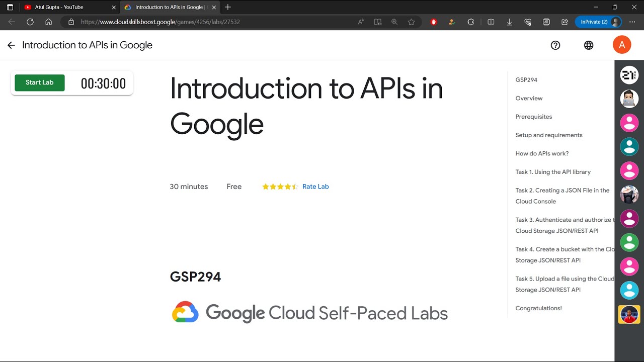
Task: Go to the browser home page
Action: point(48,22)
